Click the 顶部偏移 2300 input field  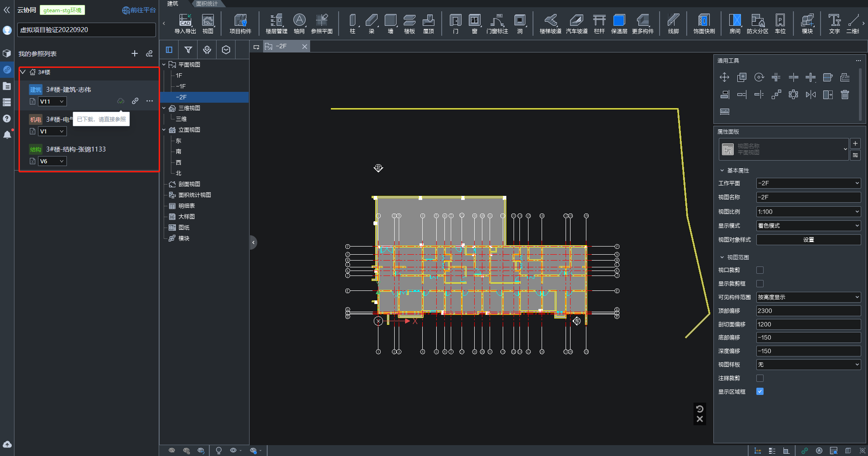[808, 311]
